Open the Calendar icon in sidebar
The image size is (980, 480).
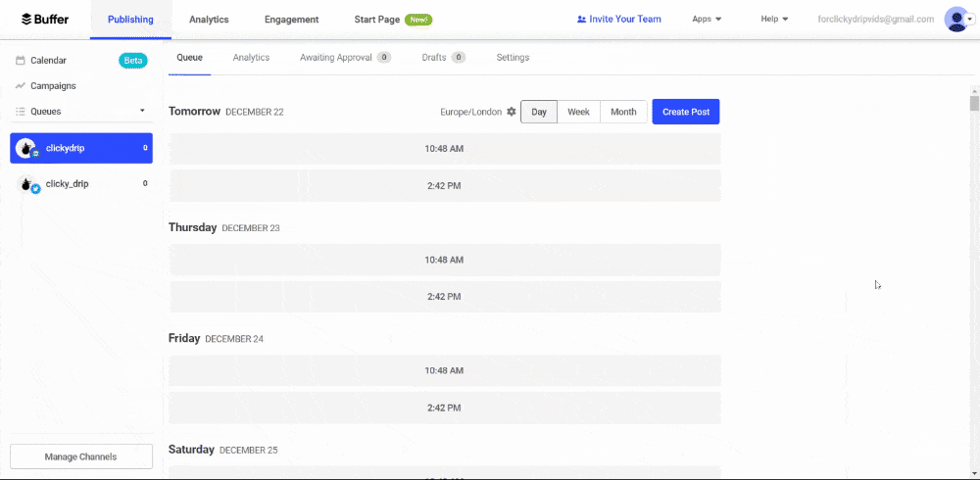point(20,61)
